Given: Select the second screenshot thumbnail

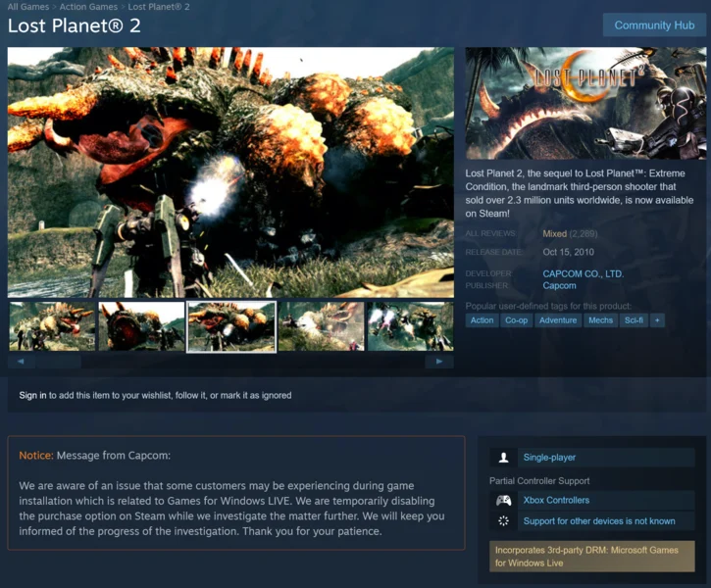Looking at the screenshot, I should (141, 326).
